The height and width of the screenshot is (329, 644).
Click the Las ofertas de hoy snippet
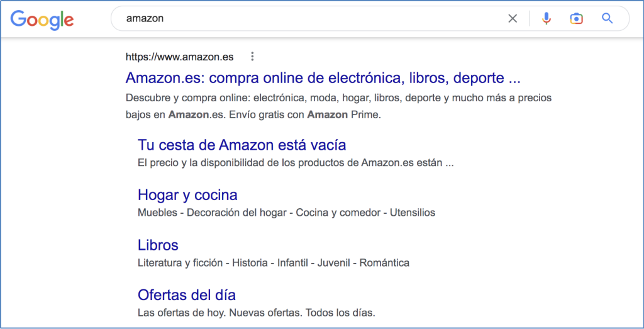click(257, 313)
